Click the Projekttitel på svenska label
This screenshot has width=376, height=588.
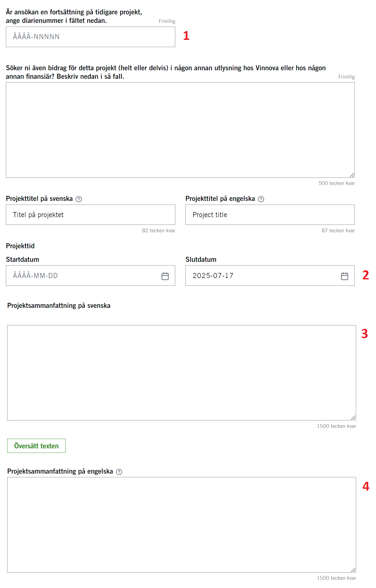(x=39, y=199)
